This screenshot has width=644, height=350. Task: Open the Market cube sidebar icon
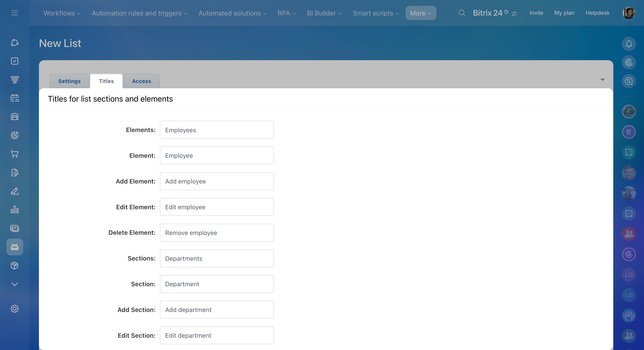[15, 265]
